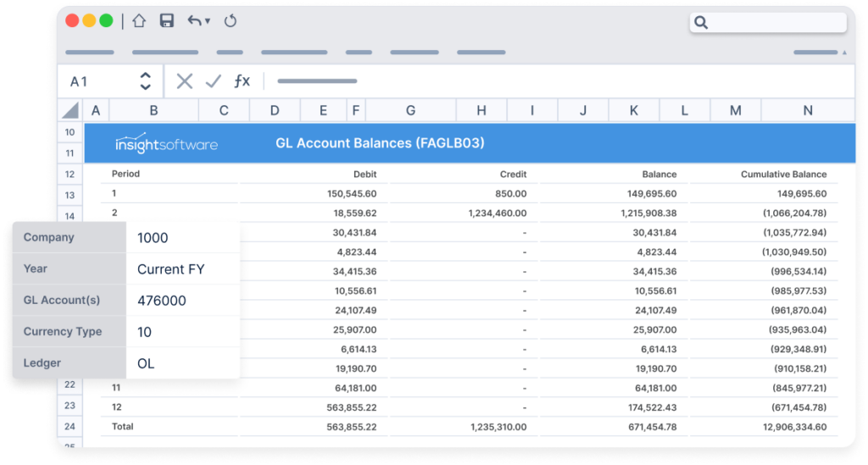The height and width of the screenshot is (465, 868).
Task: Collapse the ribbon using the small up arrow
Action: point(843,53)
